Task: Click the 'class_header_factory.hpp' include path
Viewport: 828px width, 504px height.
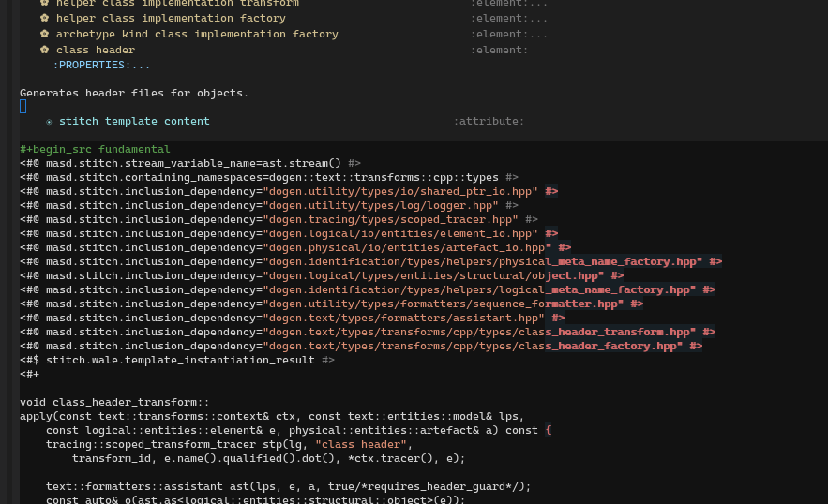Action: 473,347
